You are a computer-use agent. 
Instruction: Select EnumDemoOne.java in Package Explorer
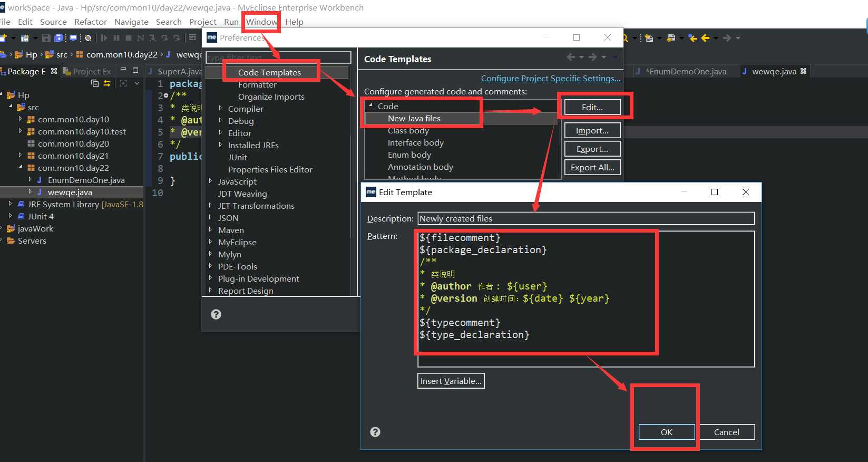point(86,180)
